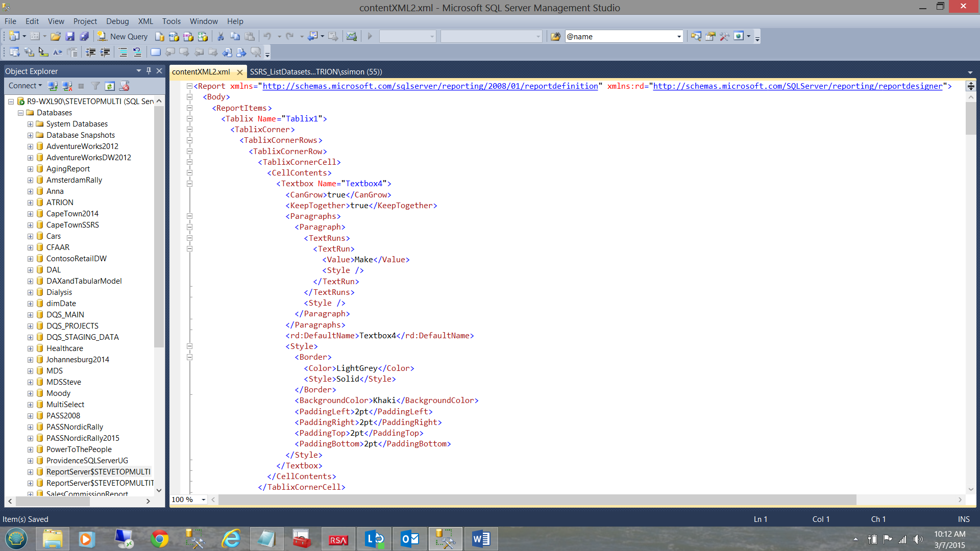
Task: Click the Cut scissors icon
Action: [x=220, y=36]
